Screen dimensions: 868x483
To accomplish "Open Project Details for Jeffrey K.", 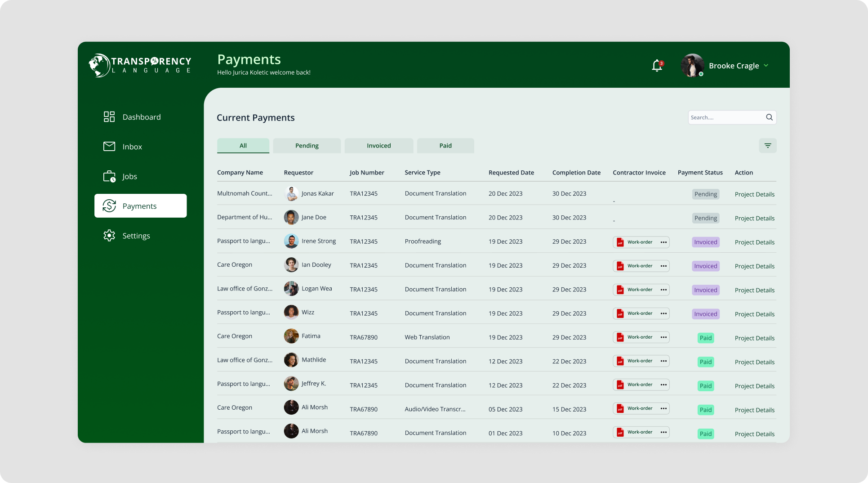I will pyautogui.click(x=755, y=386).
